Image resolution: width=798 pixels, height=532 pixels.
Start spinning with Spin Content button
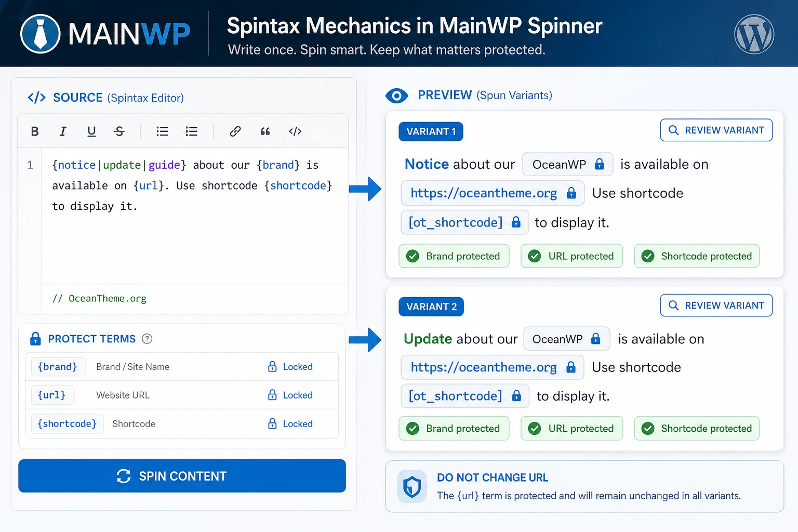pos(182,476)
